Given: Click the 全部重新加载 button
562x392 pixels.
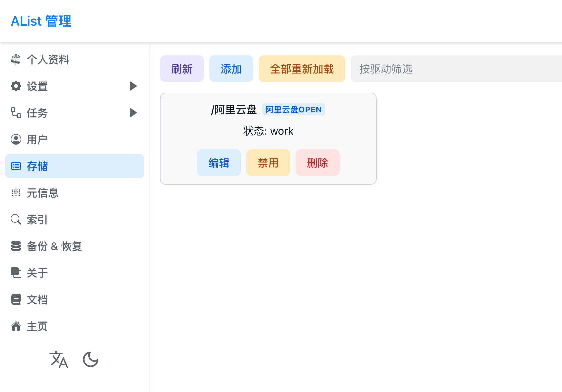Looking at the screenshot, I should pos(302,69).
